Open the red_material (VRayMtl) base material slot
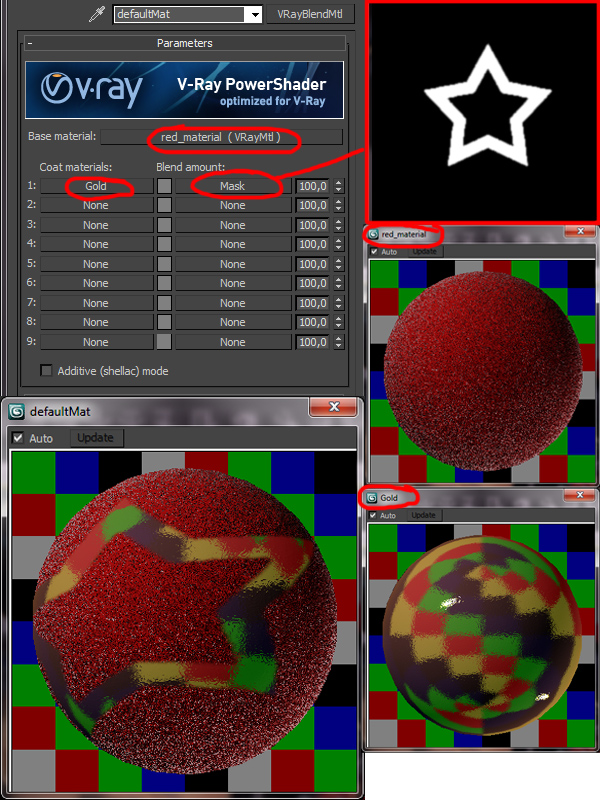The image size is (600, 800). [x=221, y=136]
